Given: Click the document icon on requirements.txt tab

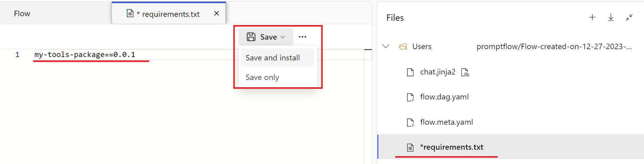Looking at the screenshot, I should (130, 14).
